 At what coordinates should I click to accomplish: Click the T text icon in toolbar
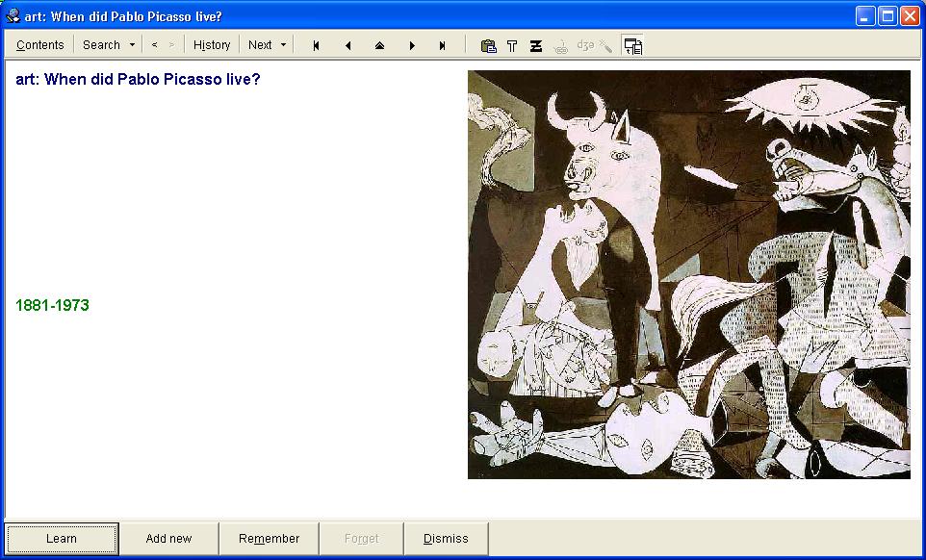pyautogui.click(x=512, y=45)
